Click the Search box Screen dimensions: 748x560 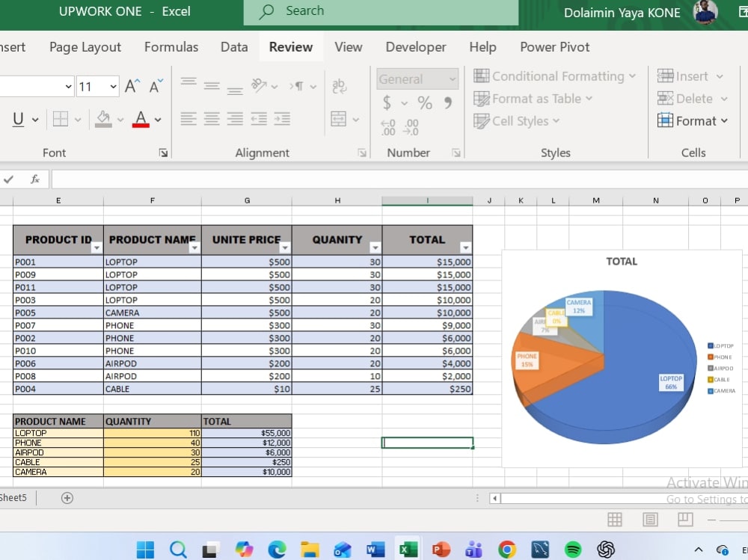(x=381, y=11)
